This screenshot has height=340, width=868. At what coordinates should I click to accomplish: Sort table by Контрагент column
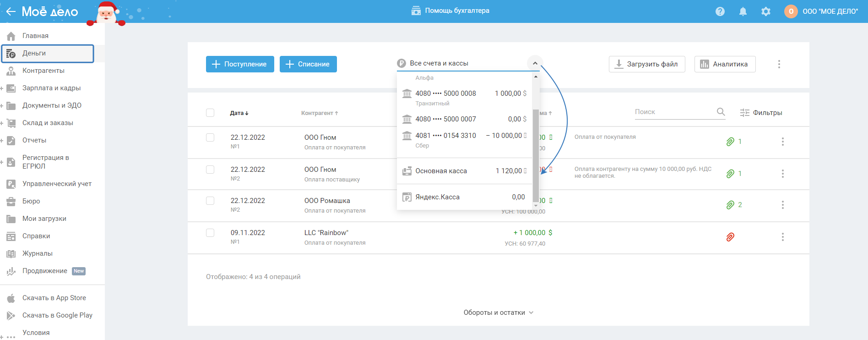point(320,113)
